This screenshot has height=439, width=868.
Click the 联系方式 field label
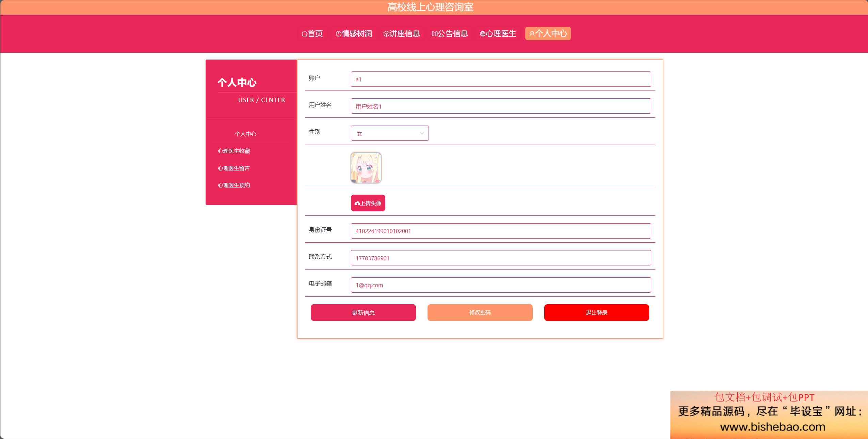[320, 257]
